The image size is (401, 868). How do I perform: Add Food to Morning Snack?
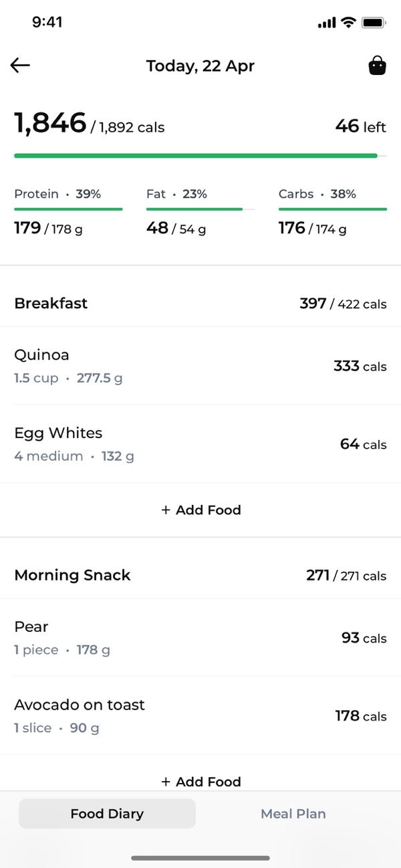click(200, 781)
